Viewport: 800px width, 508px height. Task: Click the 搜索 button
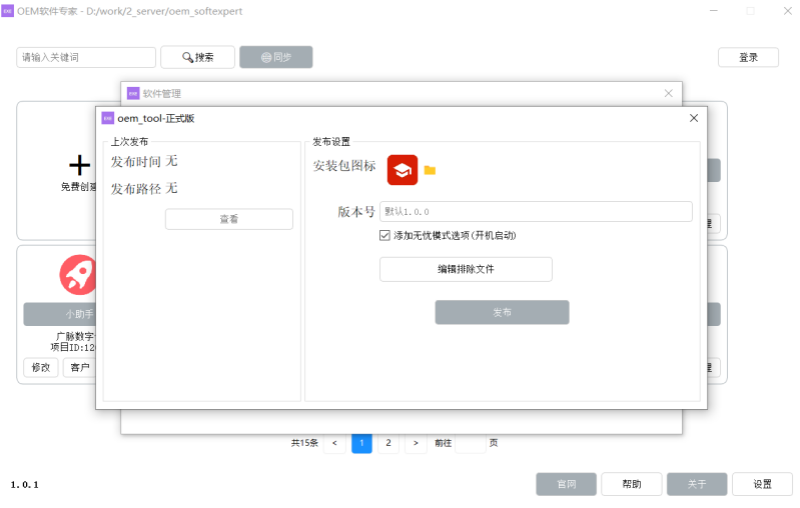coord(197,57)
